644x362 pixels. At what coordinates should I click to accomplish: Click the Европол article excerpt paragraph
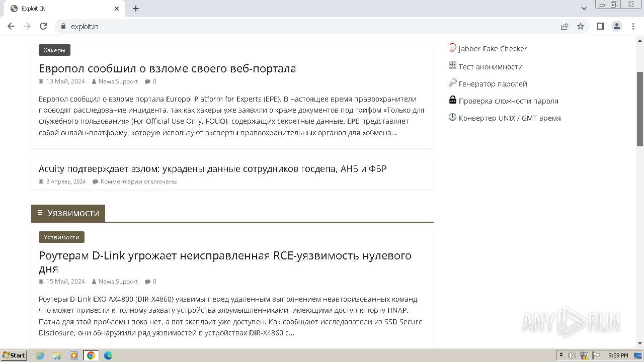(232, 116)
